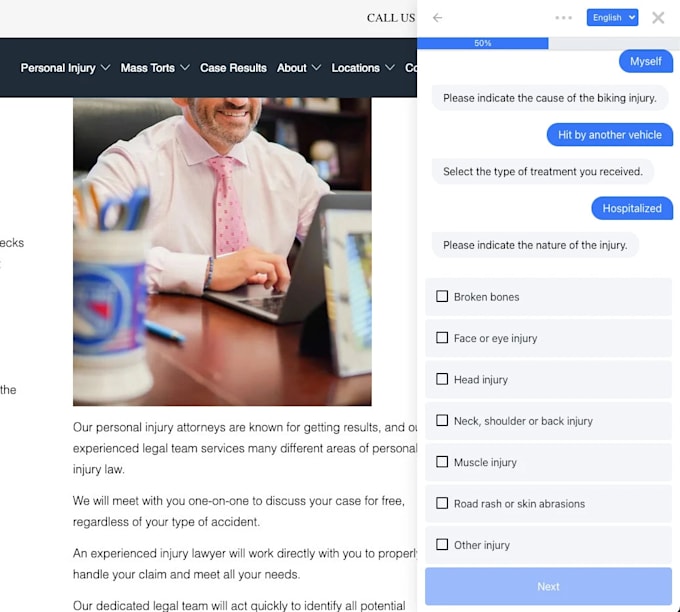Check the Other injury option
Viewport: 680px width, 612px height.
click(442, 544)
